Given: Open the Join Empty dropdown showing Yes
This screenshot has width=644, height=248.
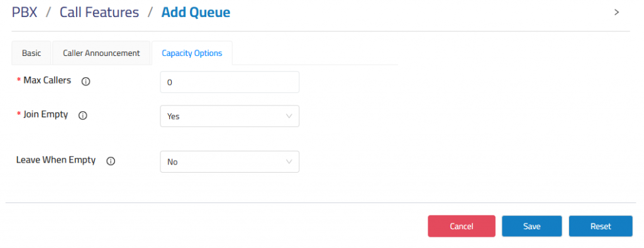Looking at the screenshot, I should pos(230,116).
